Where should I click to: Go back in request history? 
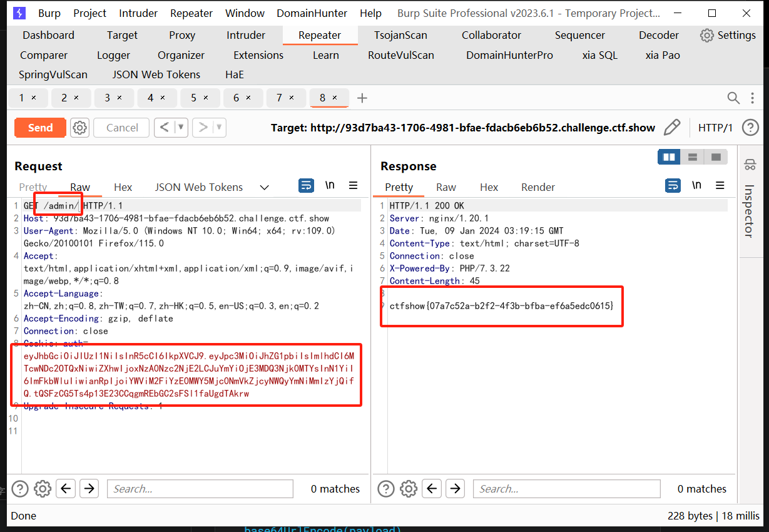pyautogui.click(x=164, y=128)
